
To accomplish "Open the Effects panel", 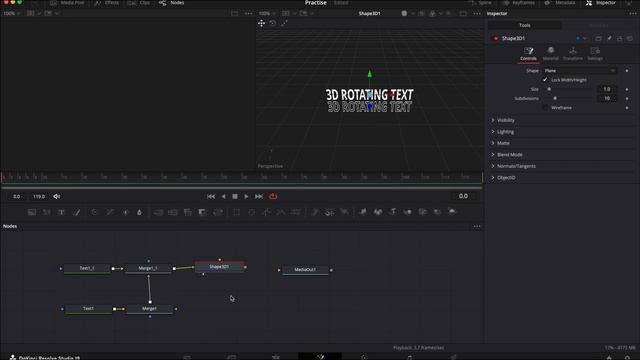I will tap(107, 3).
